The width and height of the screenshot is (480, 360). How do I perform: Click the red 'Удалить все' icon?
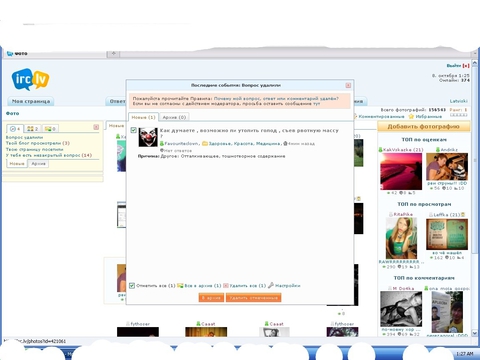coord(226,286)
